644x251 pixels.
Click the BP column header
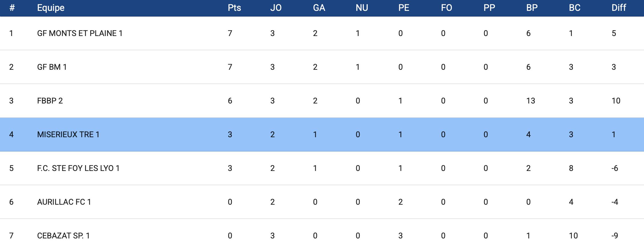(532, 8)
